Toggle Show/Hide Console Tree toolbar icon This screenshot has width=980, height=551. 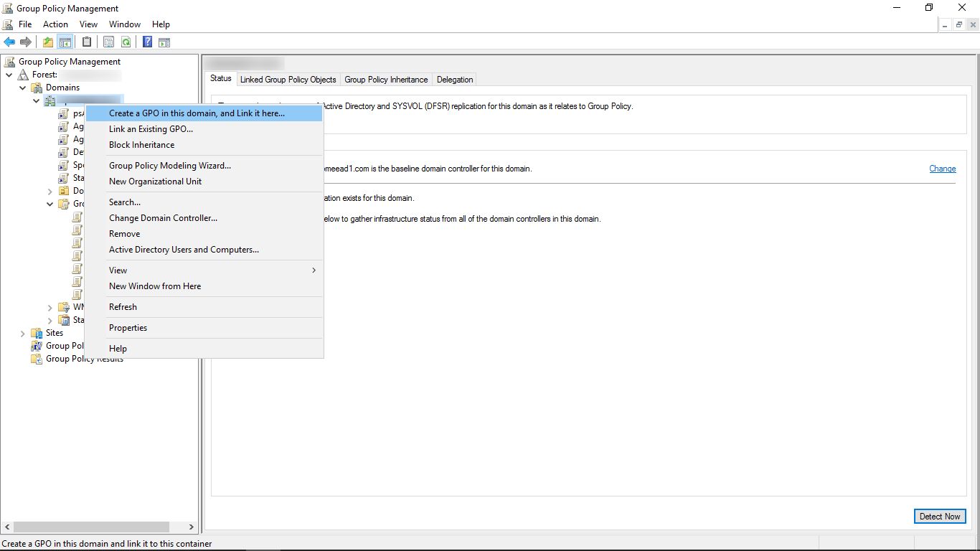click(x=65, y=42)
